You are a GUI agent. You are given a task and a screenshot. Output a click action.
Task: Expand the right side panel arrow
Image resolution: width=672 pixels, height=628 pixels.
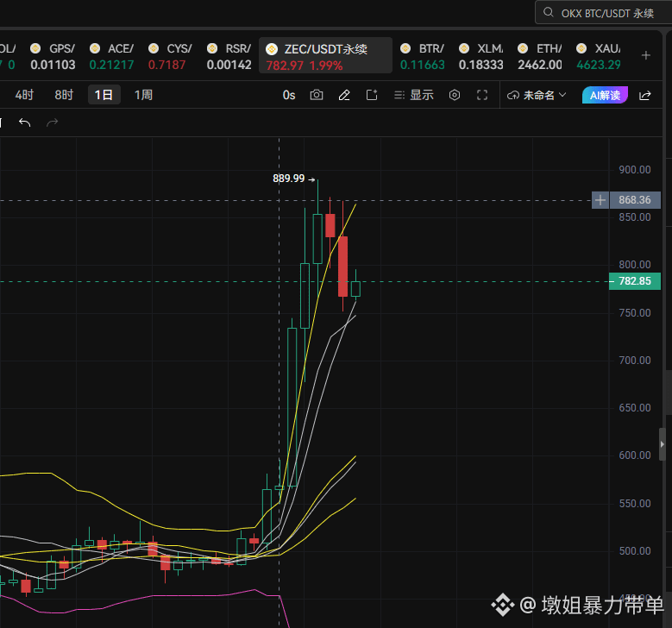[663, 444]
